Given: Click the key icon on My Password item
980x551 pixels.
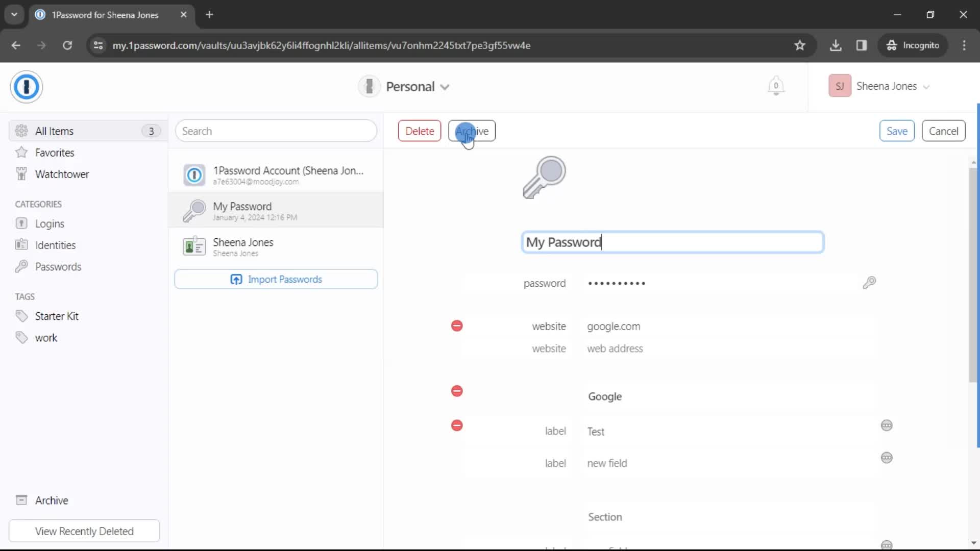Looking at the screenshot, I should point(194,211).
